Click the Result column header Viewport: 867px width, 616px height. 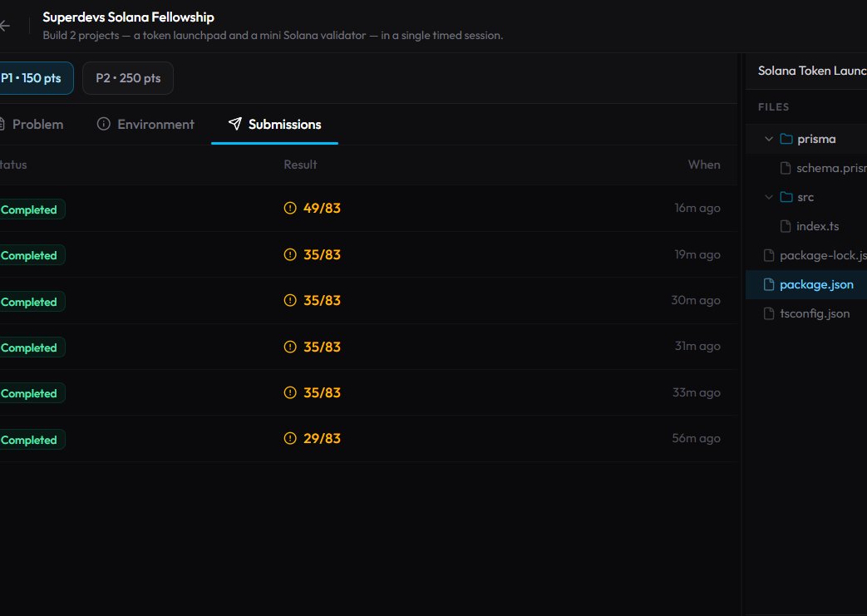click(300, 165)
